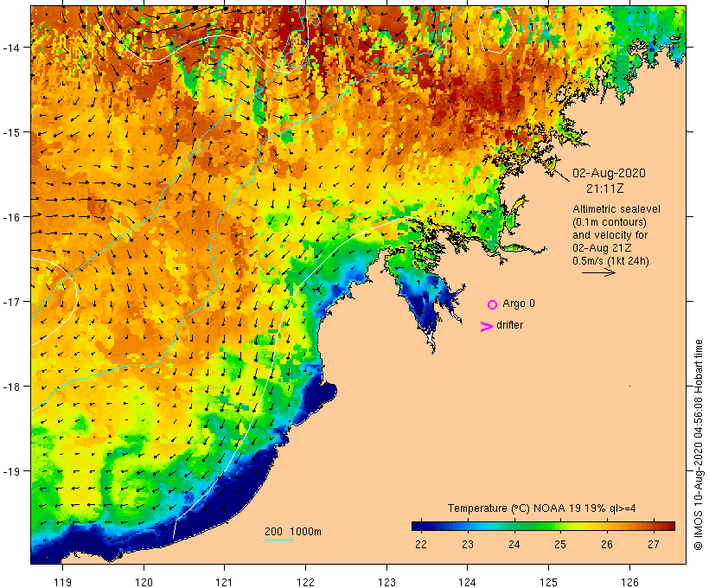
Task: Click latitude axis label -17
Action: coord(11,302)
